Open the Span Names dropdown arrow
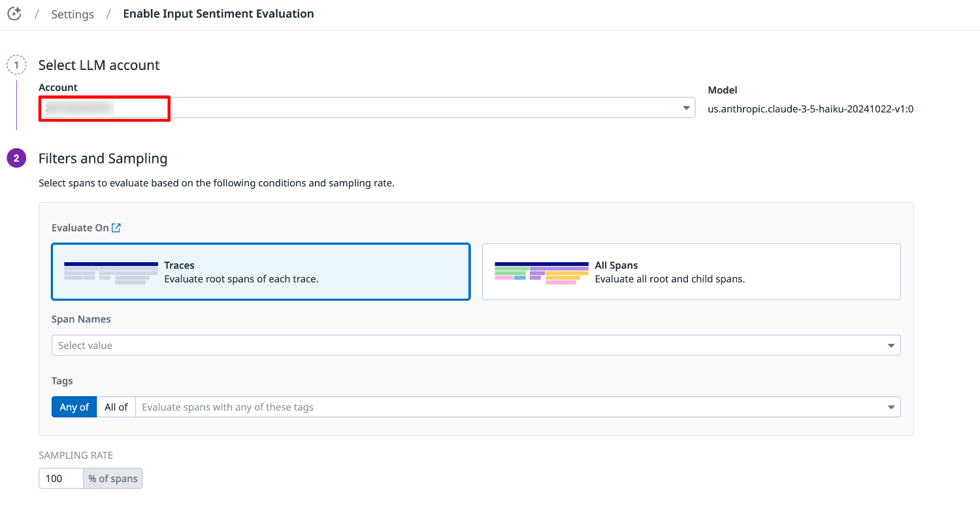The width and height of the screenshot is (980, 508). click(891, 345)
